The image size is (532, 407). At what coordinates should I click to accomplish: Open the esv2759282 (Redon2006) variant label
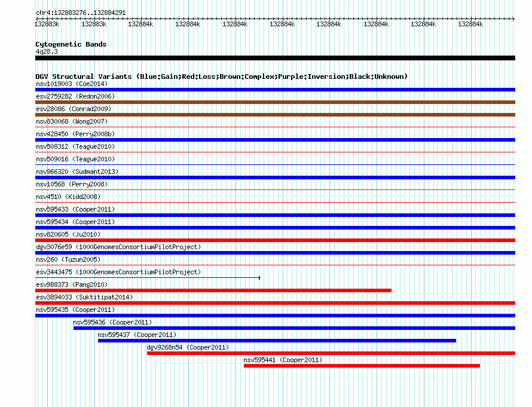point(75,96)
